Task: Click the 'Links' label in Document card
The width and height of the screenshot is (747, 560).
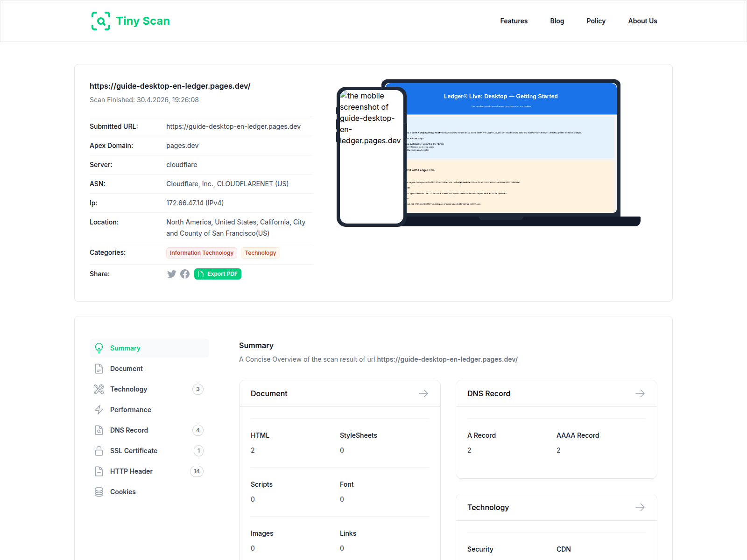Action: point(348,533)
